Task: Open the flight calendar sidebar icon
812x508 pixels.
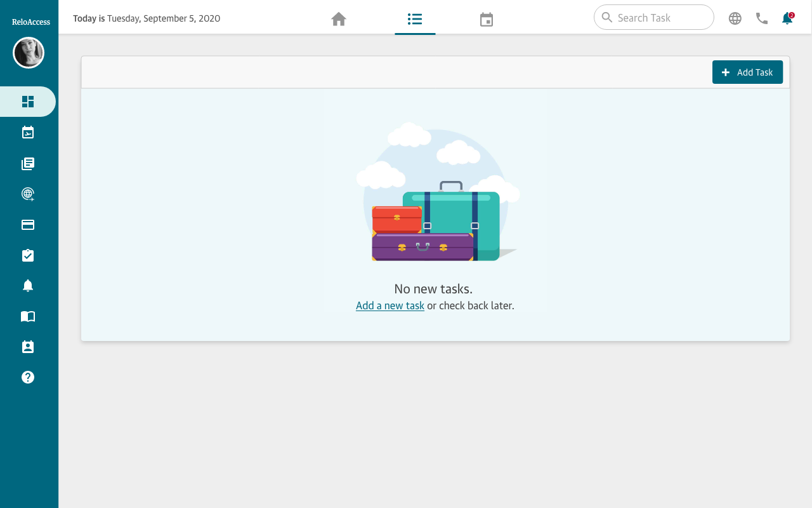Action: pyautogui.click(x=28, y=133)
